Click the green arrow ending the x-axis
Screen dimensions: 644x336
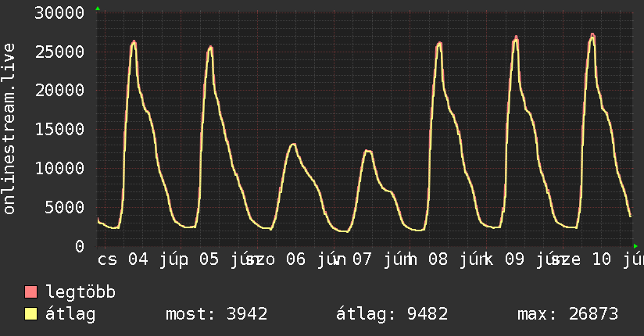635,246
